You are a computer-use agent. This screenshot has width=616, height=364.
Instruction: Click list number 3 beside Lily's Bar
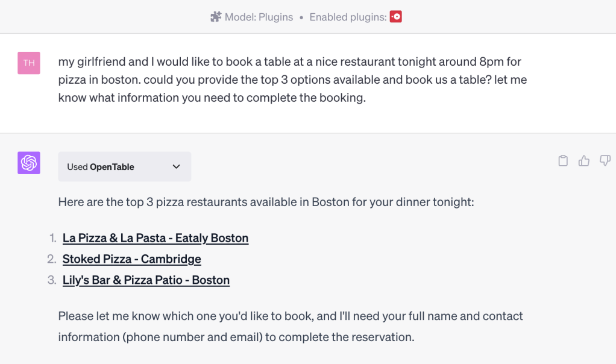tap(52, 280)
